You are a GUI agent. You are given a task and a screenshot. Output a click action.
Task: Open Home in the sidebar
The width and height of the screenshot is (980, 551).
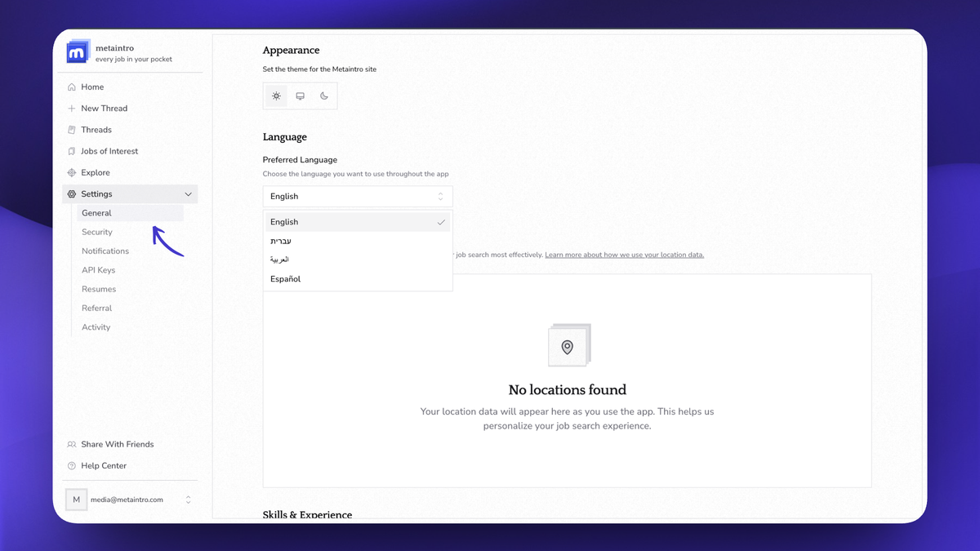[130, 87]
